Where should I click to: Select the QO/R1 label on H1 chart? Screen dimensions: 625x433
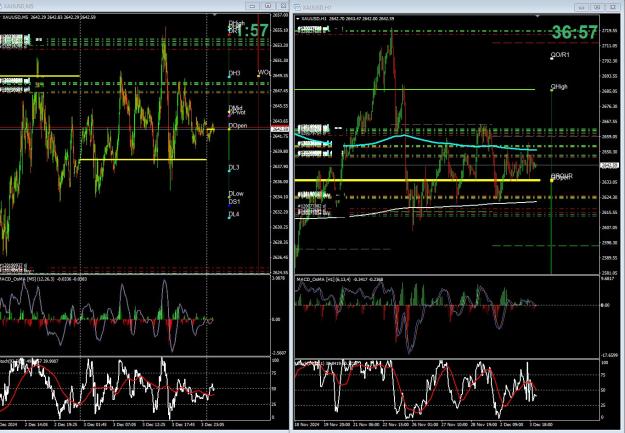(560, 55)
